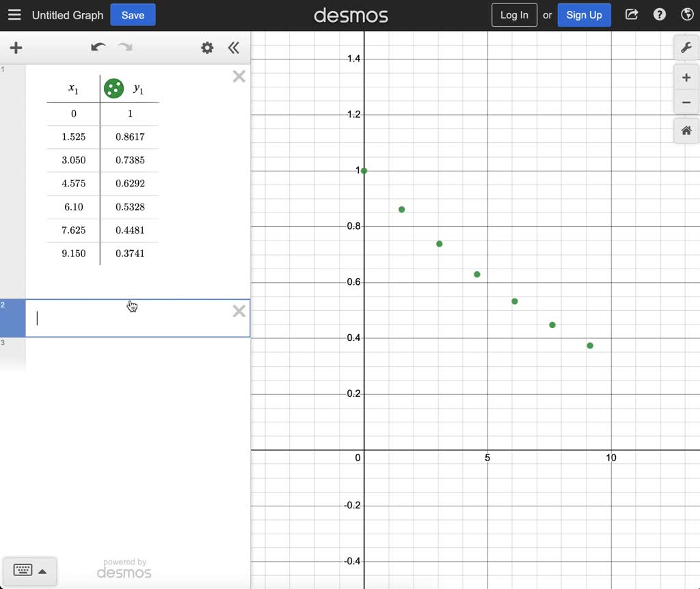Toggle the green points style for y1 column
Image resolution: width=700 pixels, height=589 pixels.
[113, 88]
